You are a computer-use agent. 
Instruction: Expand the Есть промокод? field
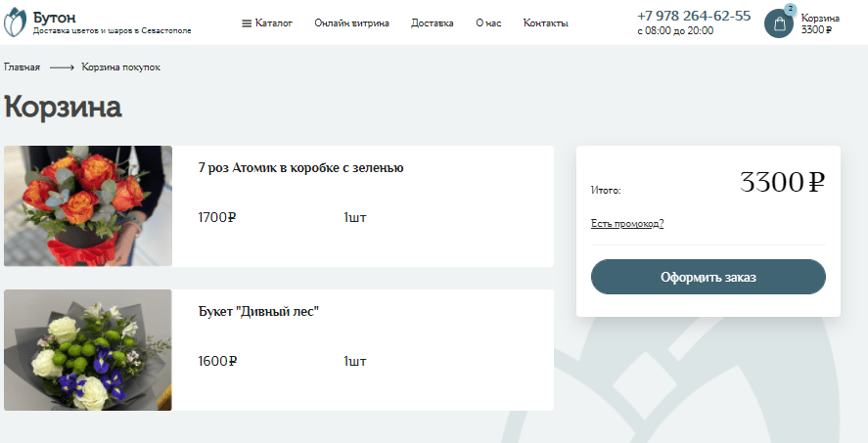click(x=627, y=224)
